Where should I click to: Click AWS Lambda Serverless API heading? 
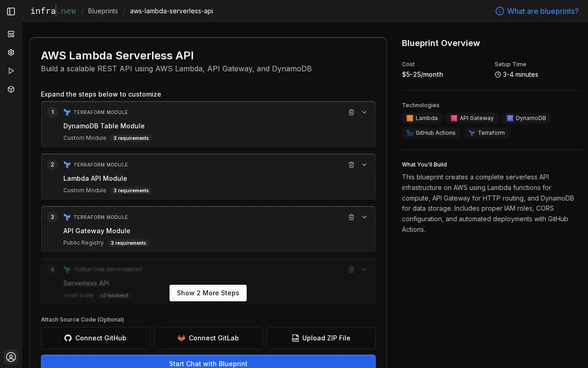point(117,56)
